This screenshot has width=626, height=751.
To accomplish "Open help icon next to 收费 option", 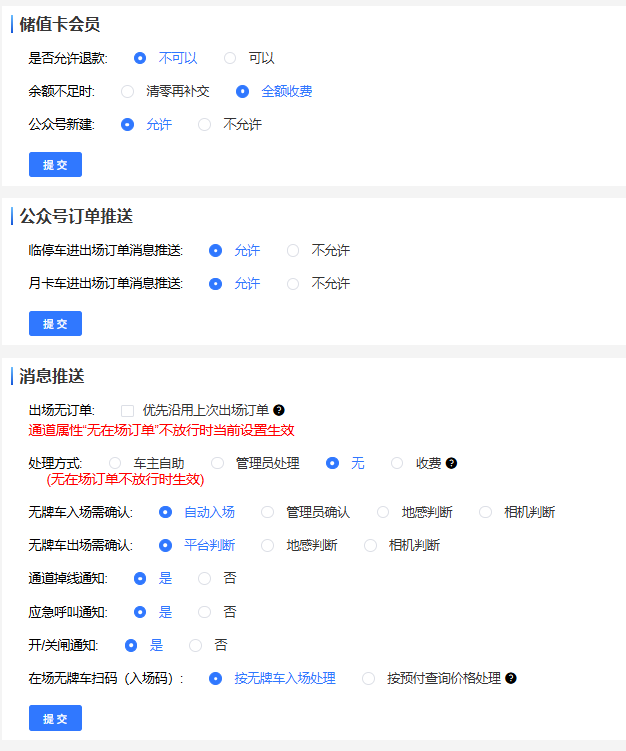I will pyautogui.click(x=451, y=463).
